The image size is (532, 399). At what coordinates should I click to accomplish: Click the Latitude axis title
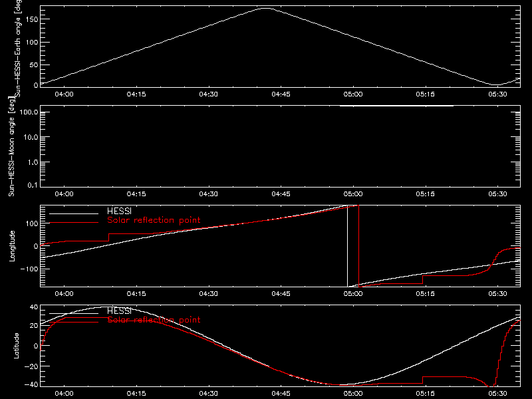coord(16,346)
